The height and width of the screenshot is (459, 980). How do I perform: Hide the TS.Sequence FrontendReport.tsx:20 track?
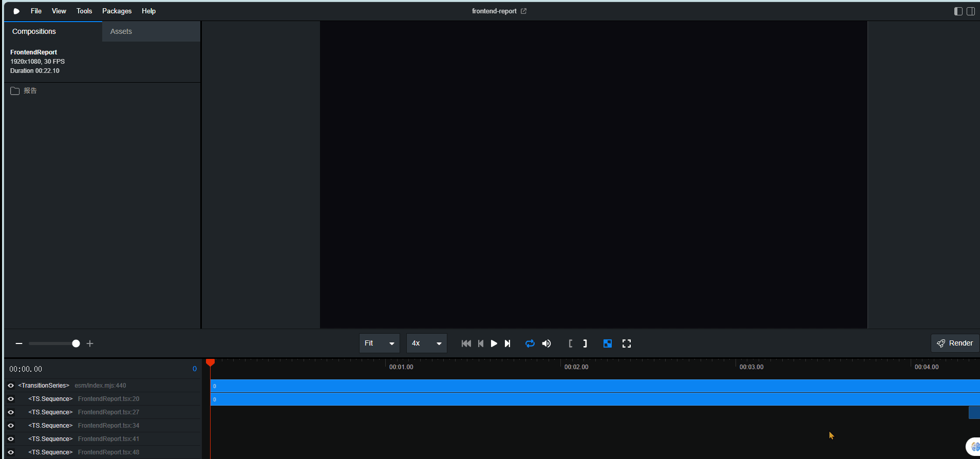pyautogui.click(x=11, y=399)
